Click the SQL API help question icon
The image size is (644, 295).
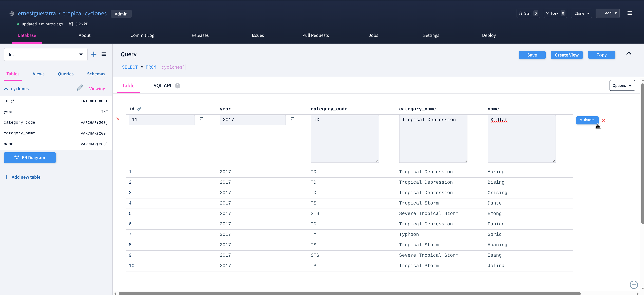[x=178, y=86]
